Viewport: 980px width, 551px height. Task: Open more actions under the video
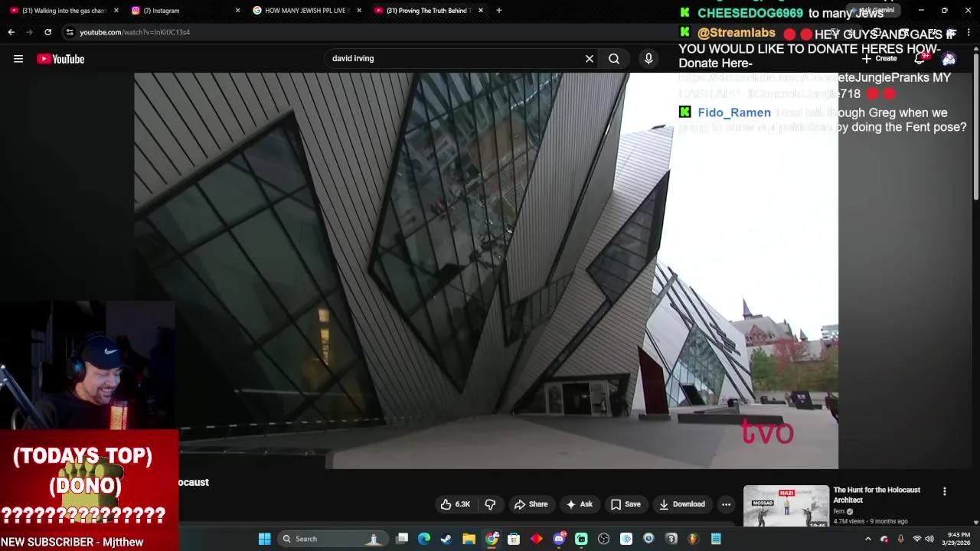coord(726,504)
